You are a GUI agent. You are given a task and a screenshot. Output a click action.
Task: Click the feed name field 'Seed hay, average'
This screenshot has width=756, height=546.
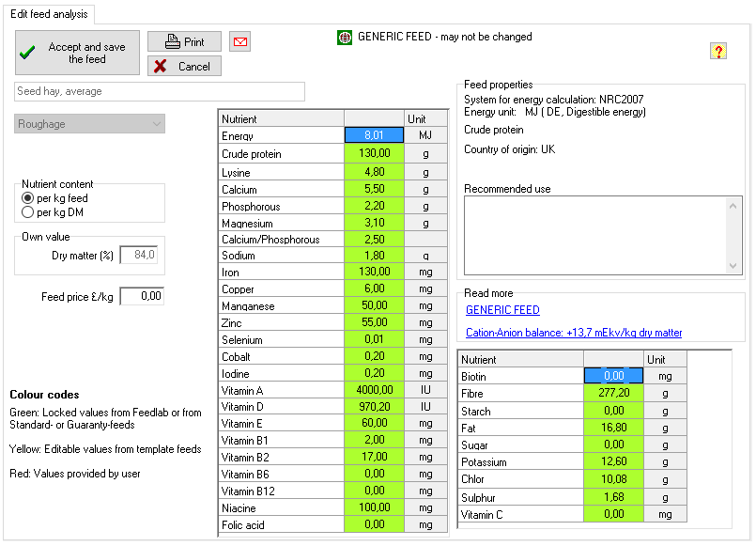pos(160,92)
